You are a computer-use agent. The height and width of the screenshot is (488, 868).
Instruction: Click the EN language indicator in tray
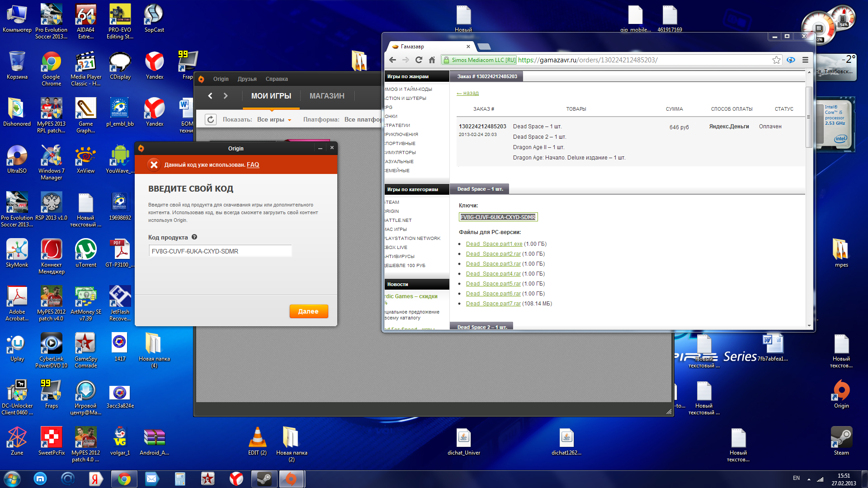tap(796, 478)
